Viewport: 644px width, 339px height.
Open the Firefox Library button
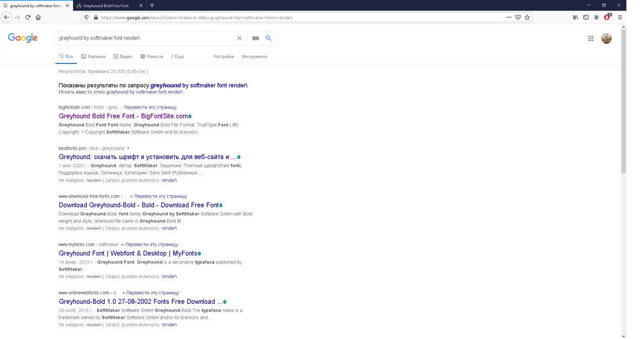pos(576,17)
